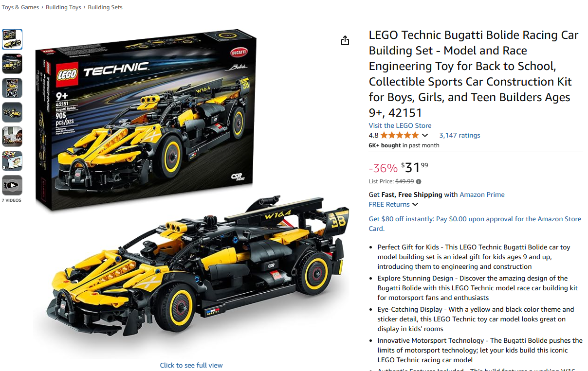
Task: Go to Building Toys breadcrumb
Action: pyautogui.click(x=63, y=7)
